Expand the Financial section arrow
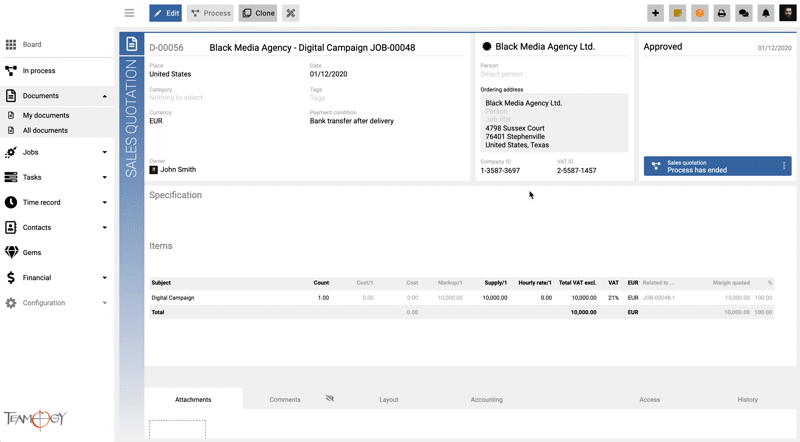This screenshot has width=800, height=442. [105, 278]
